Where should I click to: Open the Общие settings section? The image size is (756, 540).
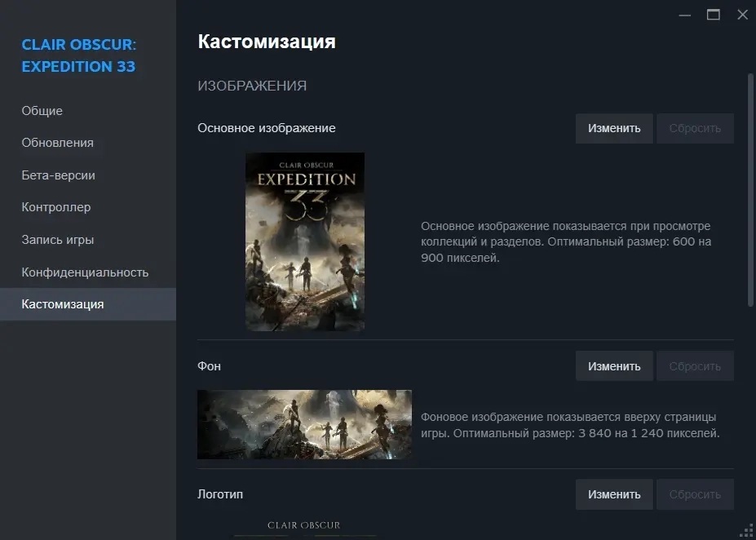42,111
